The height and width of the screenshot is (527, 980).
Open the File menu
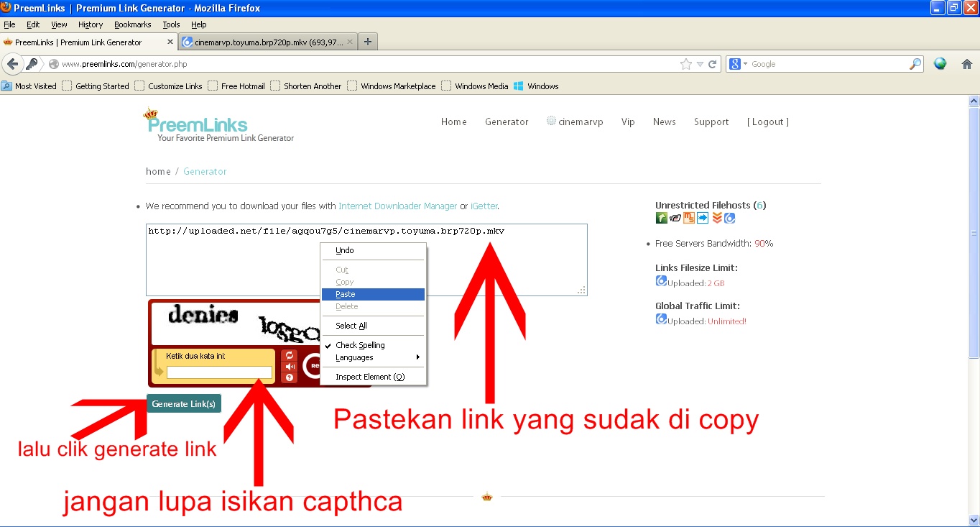click(9, 24)
